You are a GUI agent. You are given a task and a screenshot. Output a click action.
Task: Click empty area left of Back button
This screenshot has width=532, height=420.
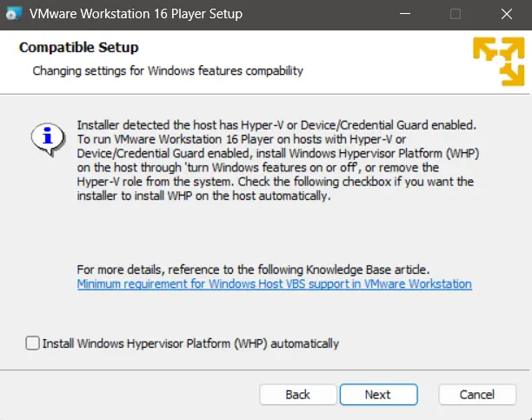(130, 394)
